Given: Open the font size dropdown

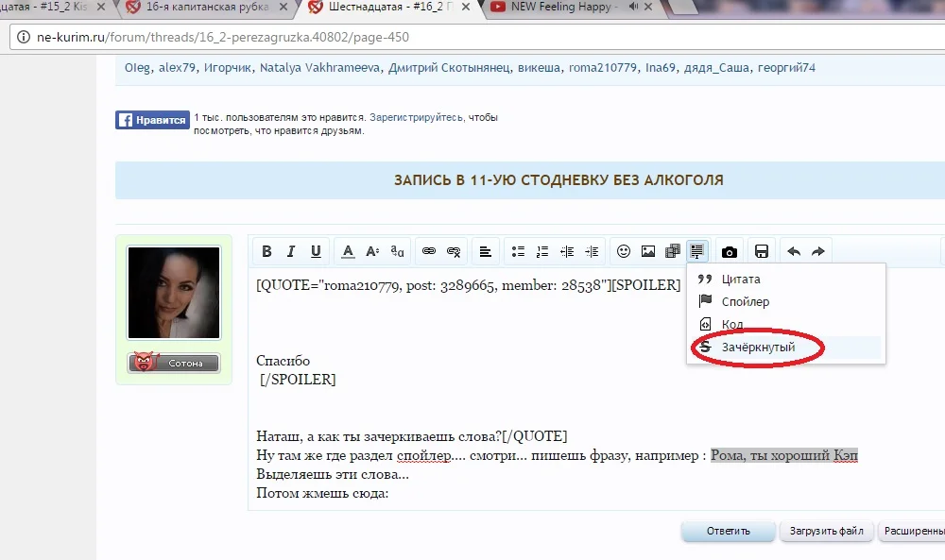Looking at the screenshot, I should point(370,250).
